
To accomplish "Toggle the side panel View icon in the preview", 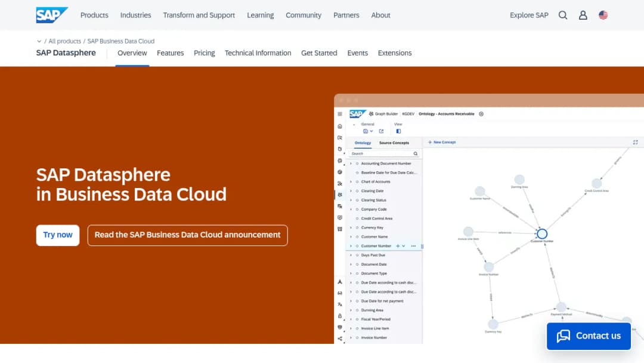I will click(x=398, y=131).
